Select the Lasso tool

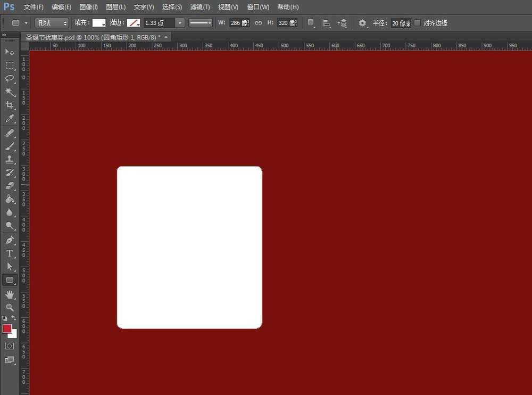coord(10,78)
